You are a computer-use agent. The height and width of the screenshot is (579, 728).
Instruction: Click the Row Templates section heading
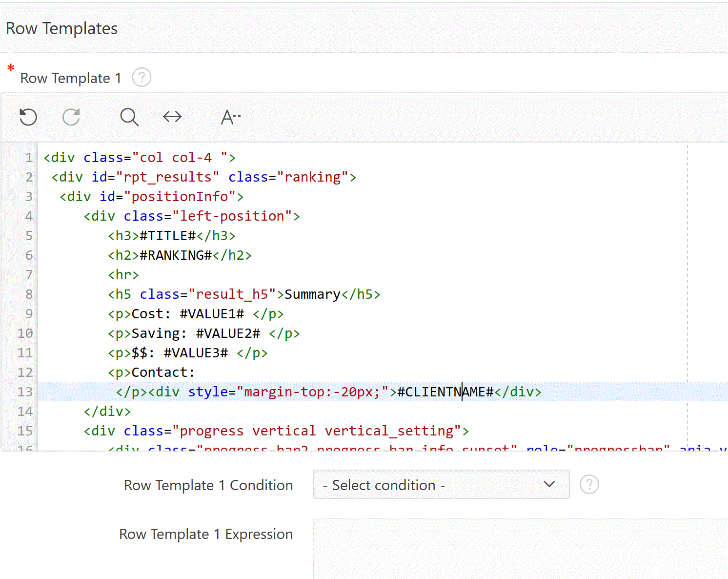[62, 29]
